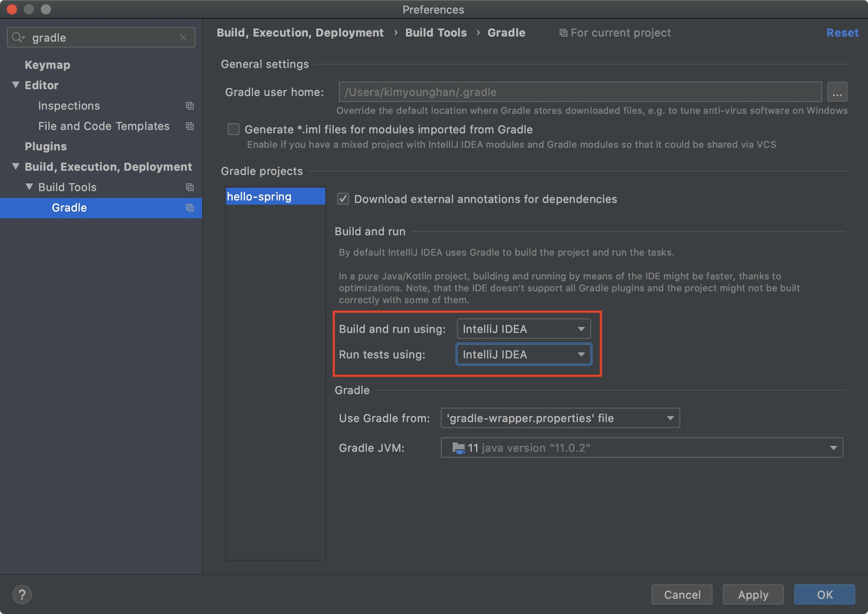Click project-level icon beside Build Tools
The image size is (868, 614).
coord(190,187)
